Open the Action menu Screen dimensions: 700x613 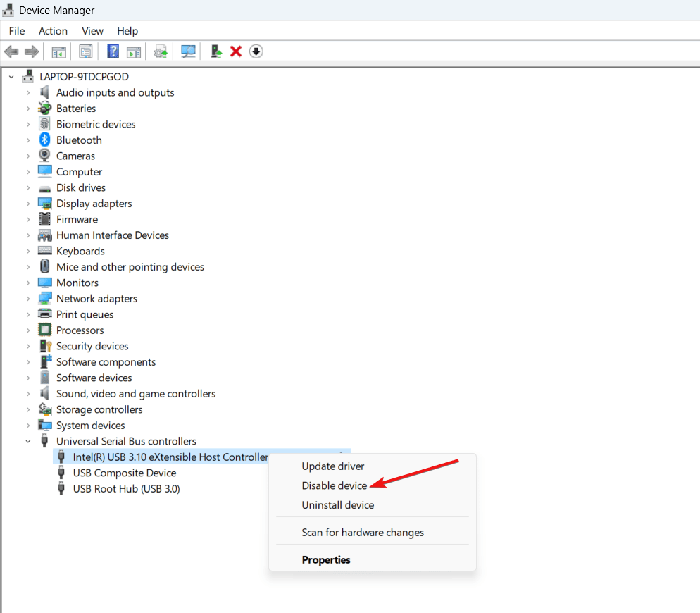coord(53,31)
